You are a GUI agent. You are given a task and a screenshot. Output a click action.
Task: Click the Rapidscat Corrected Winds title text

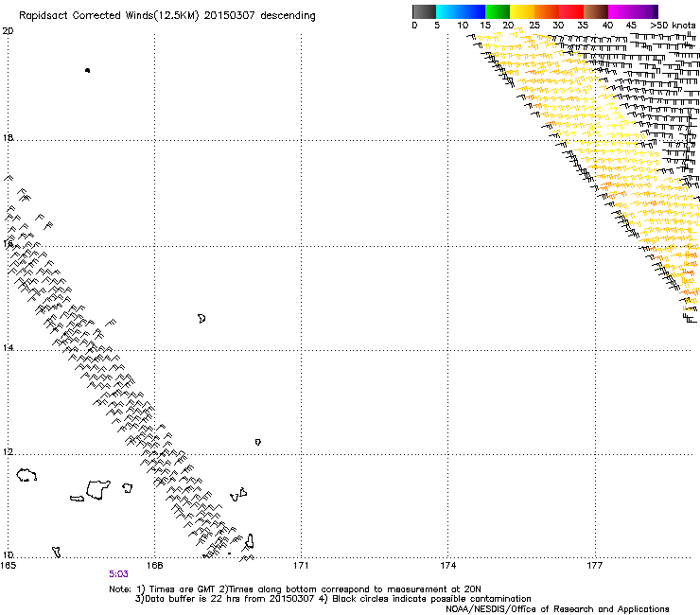click(167, 15)
